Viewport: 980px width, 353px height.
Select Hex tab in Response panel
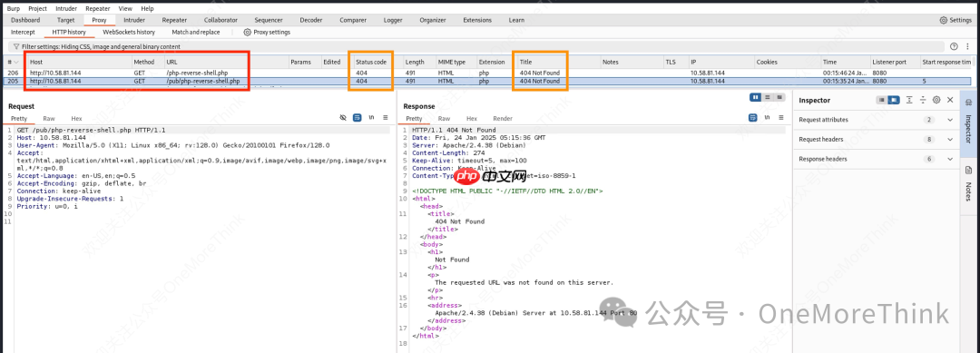(472, 118)
